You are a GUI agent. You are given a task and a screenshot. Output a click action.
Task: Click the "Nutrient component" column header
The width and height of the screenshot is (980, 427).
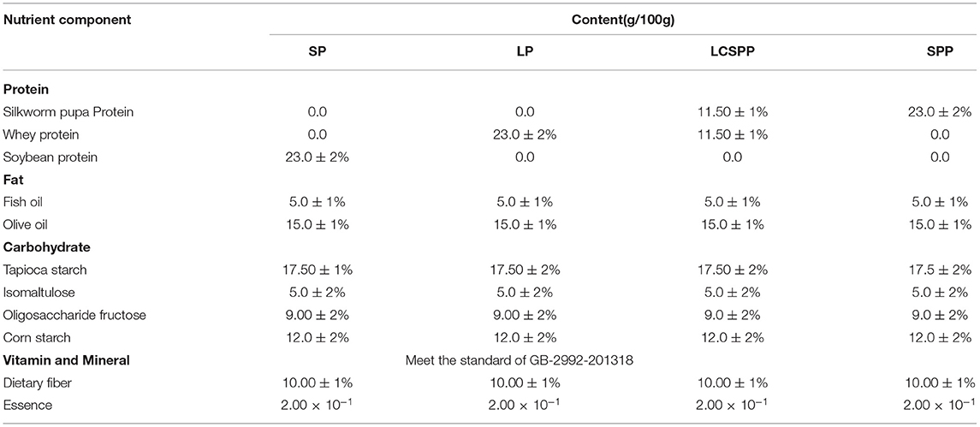pos(68,17)
